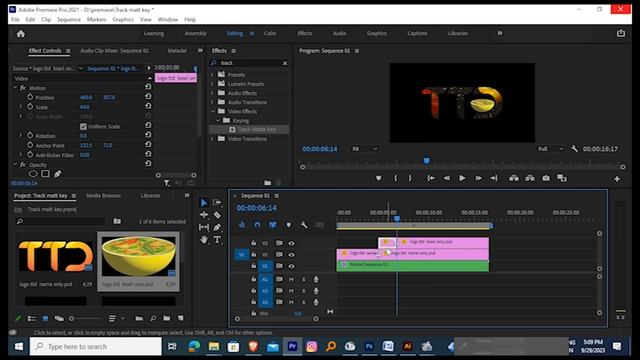Screen dimensions: 640x360
Task: Toggle animation stopwatch for Position
Action: 30,97
